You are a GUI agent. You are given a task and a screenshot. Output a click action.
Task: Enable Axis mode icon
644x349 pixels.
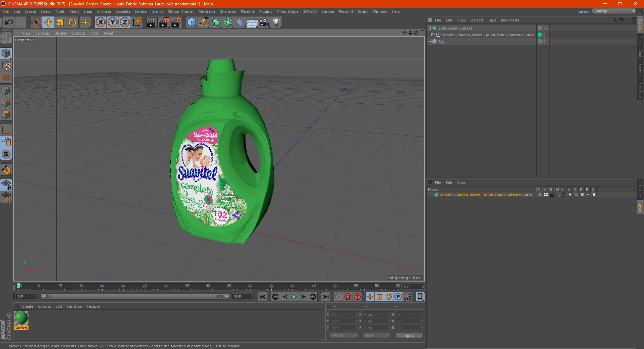(6, 130)
